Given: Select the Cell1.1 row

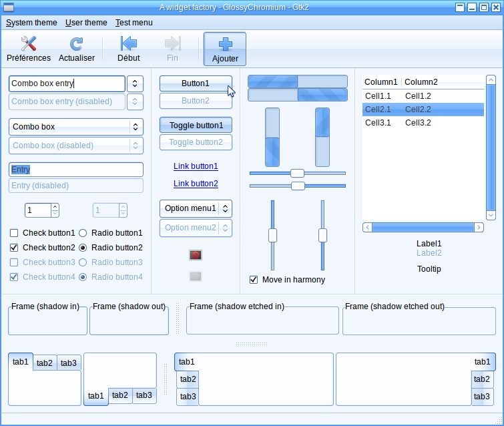Looking at the screenshot, I should coord(423,95).
